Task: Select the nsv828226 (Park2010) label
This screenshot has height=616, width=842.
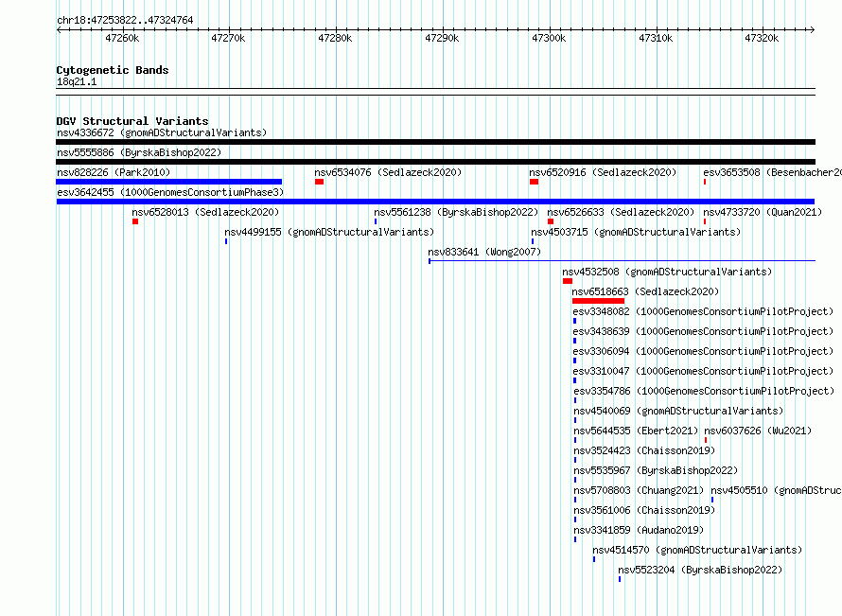Action: [x=114, y=172]
